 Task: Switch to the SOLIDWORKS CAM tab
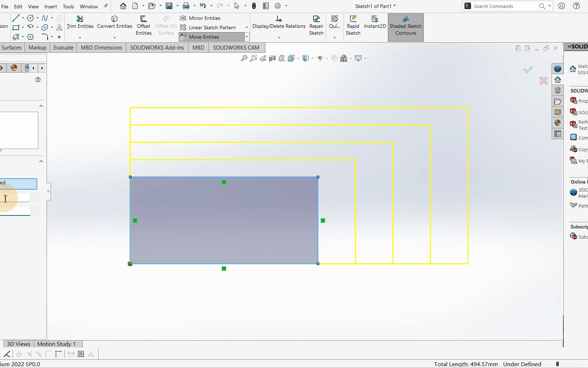[x=236, y=47]
